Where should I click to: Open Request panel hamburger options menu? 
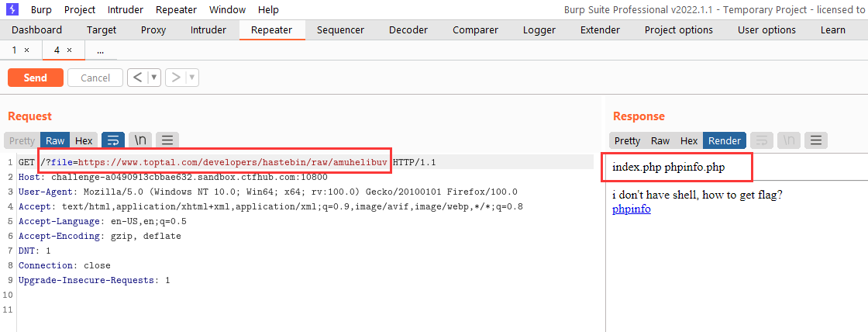[167, 140]
